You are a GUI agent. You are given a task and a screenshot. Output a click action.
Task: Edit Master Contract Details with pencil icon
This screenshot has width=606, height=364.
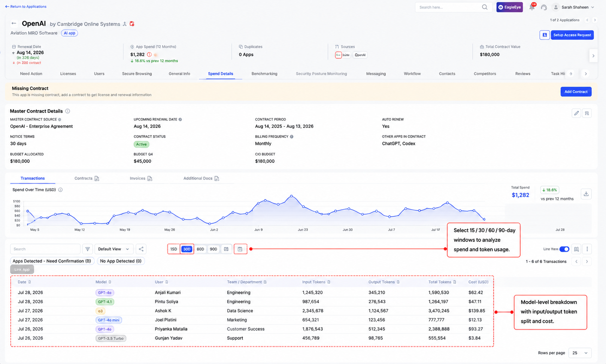coord(576,113)
